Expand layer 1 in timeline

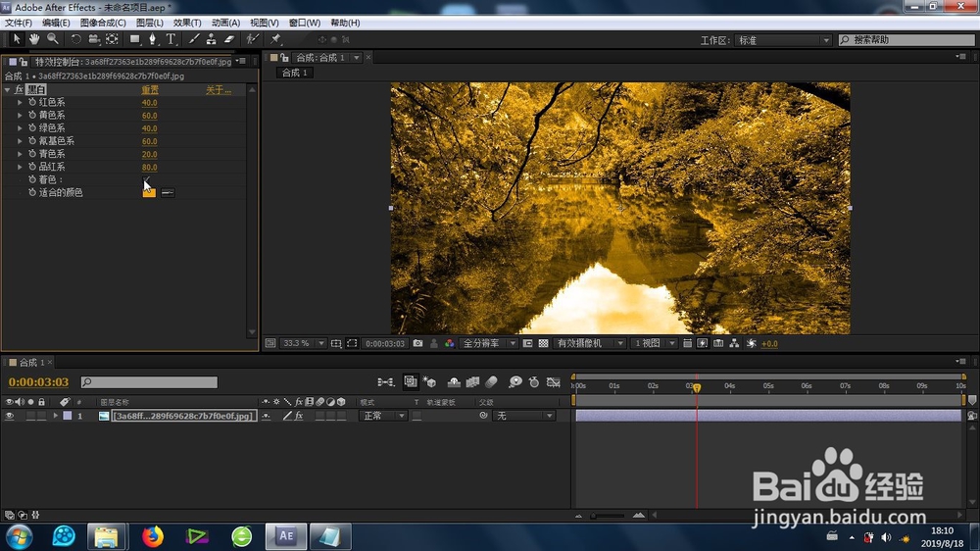(x=56, y=416)
